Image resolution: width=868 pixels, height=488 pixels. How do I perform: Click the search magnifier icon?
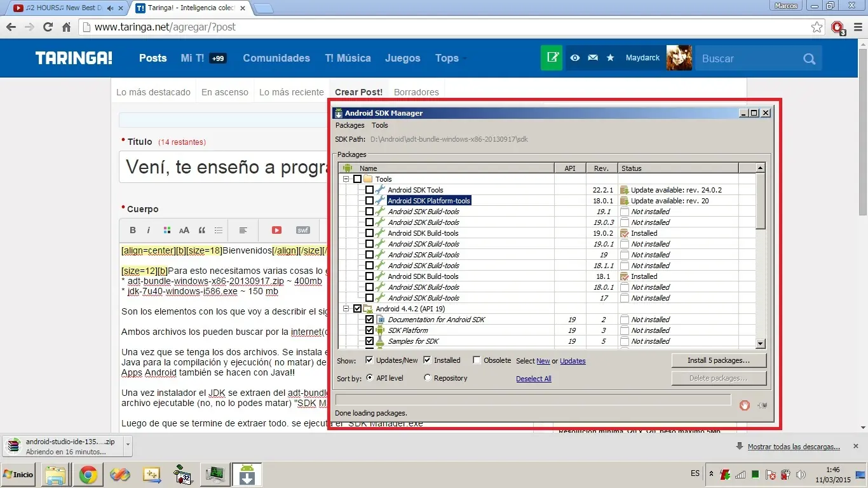coord(809,58)
